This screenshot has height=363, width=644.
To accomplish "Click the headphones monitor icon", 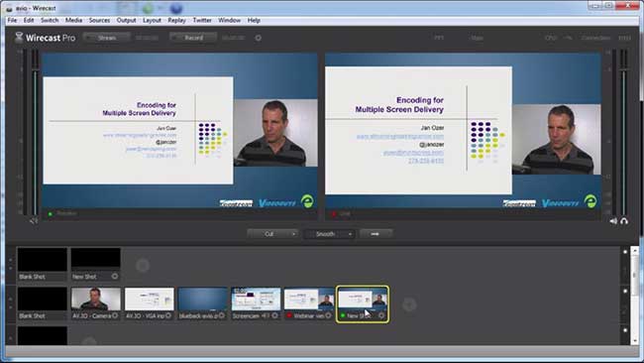I will (624, 221).
